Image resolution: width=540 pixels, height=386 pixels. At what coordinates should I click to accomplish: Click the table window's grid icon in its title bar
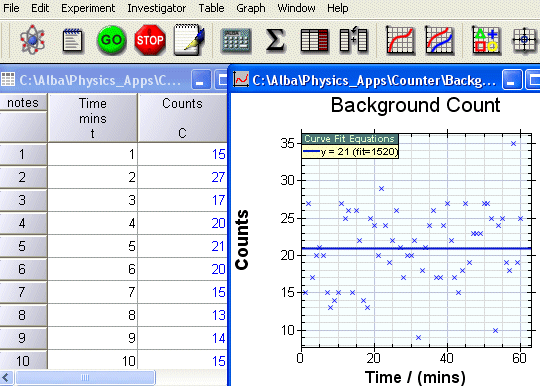point(8,80)
